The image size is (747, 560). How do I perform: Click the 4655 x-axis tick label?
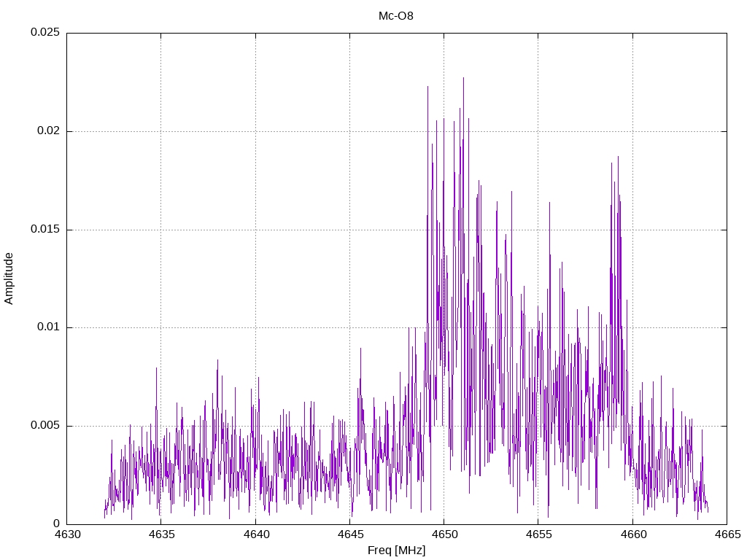[539, 534]
